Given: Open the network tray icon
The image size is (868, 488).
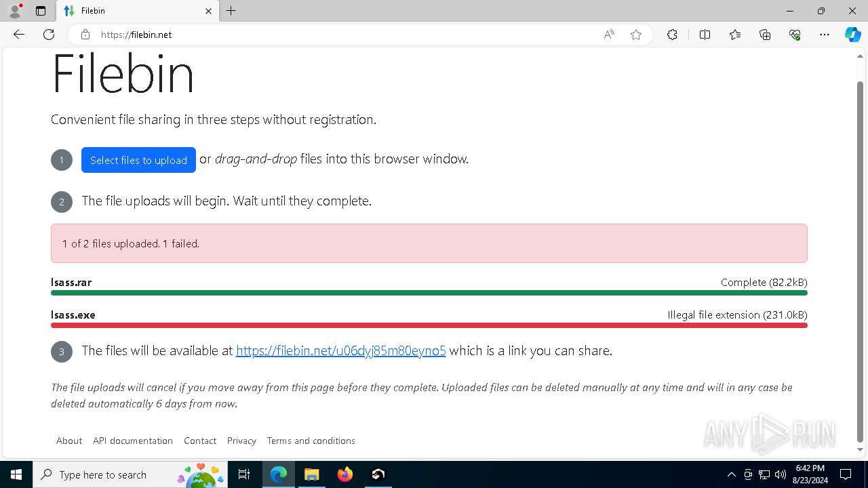Looking at the screenshot, I should tap(764, 474).
